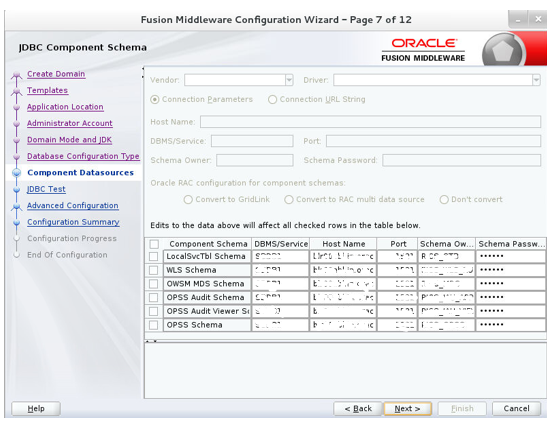Click the Host Name input field
The image size is (547, 421).
tap(370, 122)
